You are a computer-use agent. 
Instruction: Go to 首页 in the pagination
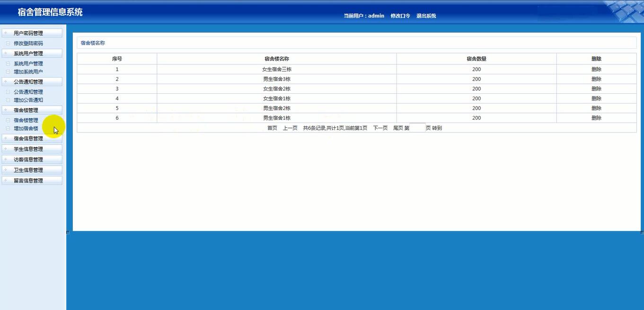272,128
